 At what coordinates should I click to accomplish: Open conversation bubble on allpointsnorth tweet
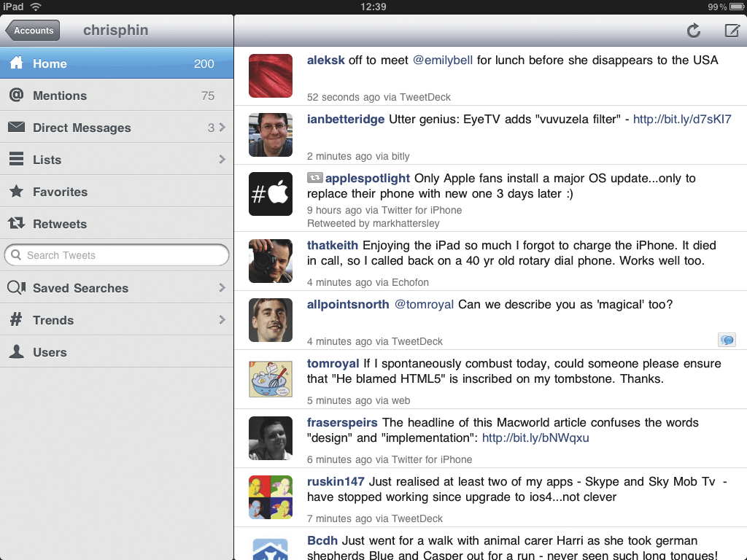coord(727,340)
